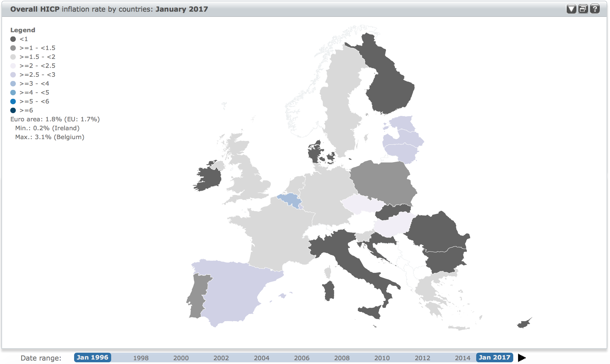This screenshot has height=364, width=610.
Task: Click the >=1.5 - <2 legend color dot
Action: point(13,57)
